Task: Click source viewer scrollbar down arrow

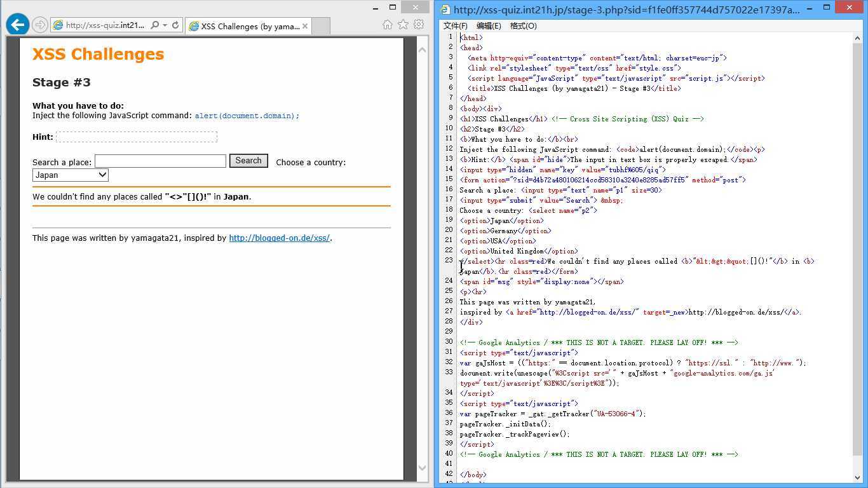Action: (857, 477)
